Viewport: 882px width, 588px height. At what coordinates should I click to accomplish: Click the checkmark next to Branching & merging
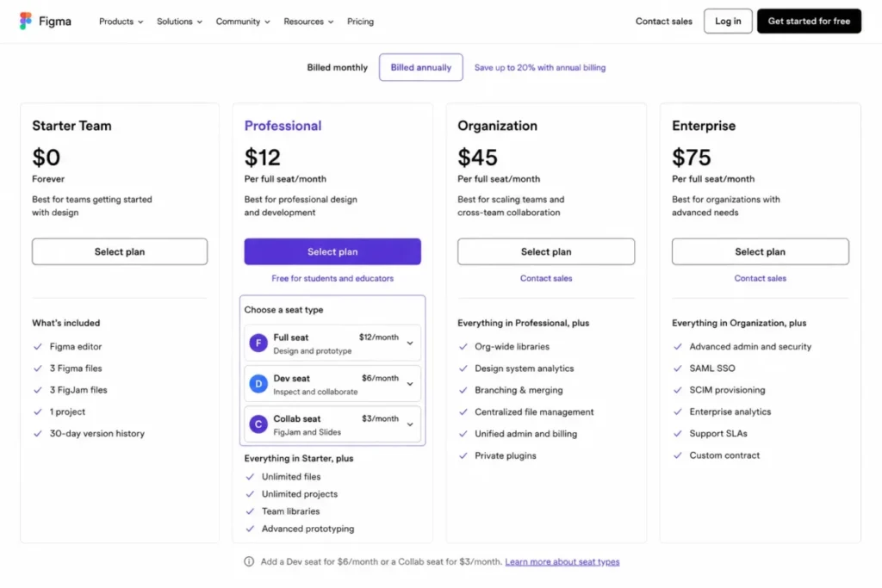coord(463,390)
